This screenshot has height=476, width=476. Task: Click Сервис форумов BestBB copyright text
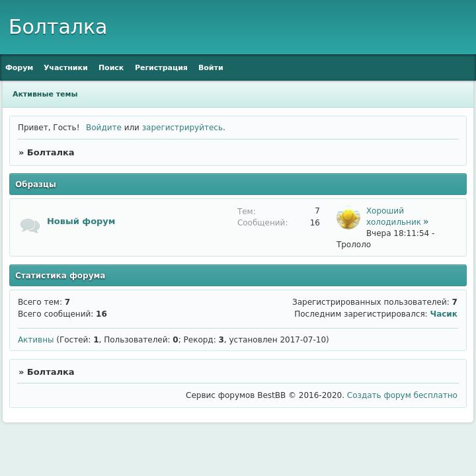pos(264,395)
